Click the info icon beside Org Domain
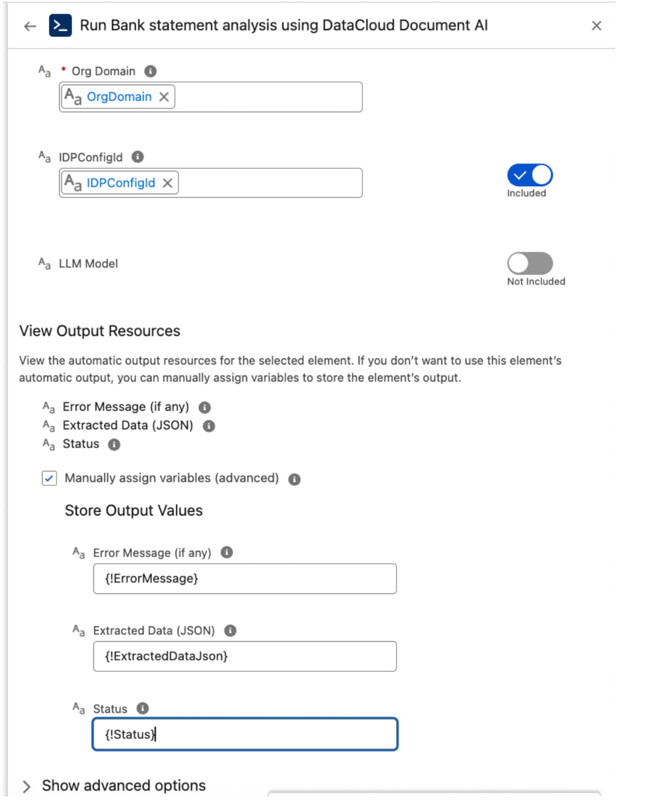 point(151,71)
